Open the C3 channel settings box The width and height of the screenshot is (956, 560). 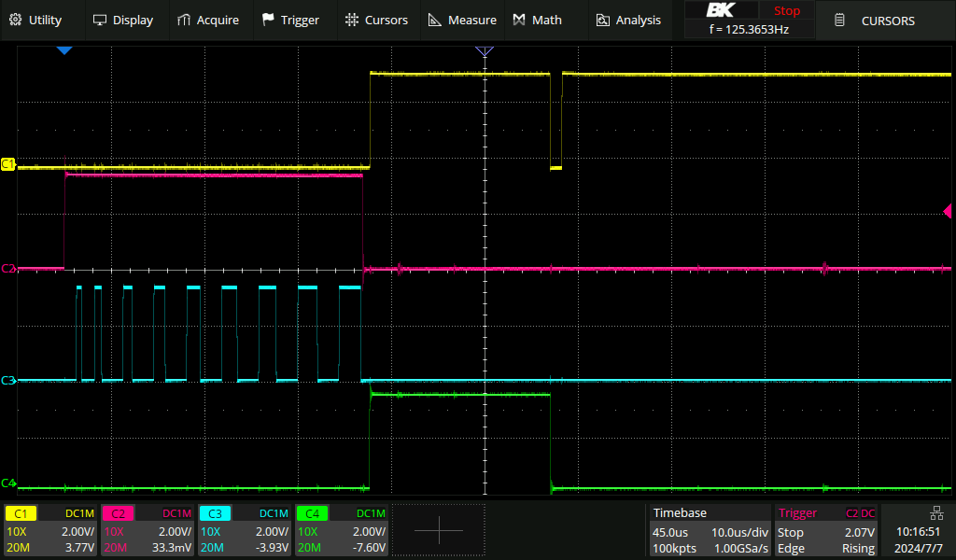coord(244,530)
